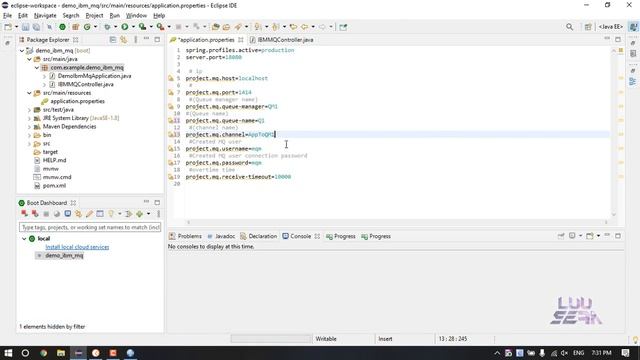The height and width of the screenshot is (360, 640).
Task: Expand the src/test/java folder
Action: pyautogui.click(x=29, y=110)
